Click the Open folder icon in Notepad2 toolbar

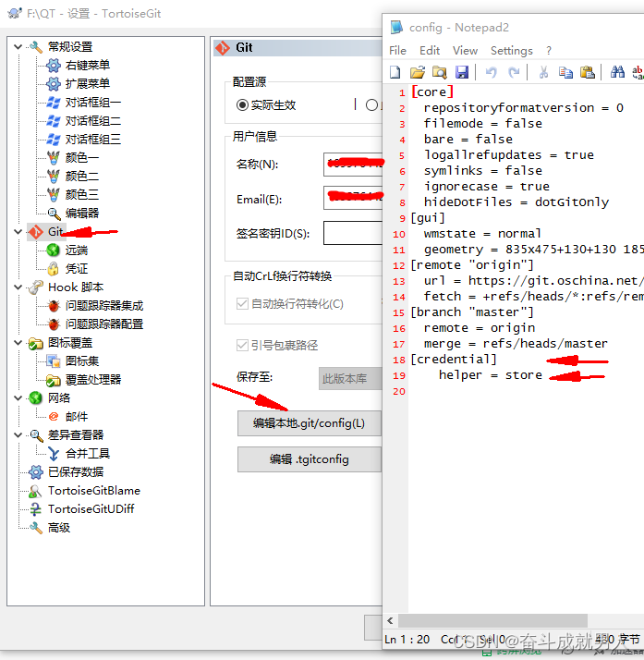tap(418, 72)
